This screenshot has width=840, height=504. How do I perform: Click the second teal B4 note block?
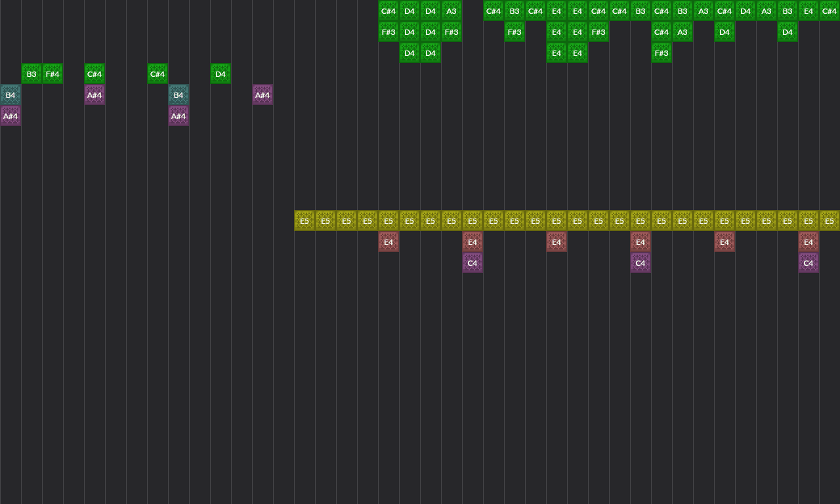coord(178,95)
